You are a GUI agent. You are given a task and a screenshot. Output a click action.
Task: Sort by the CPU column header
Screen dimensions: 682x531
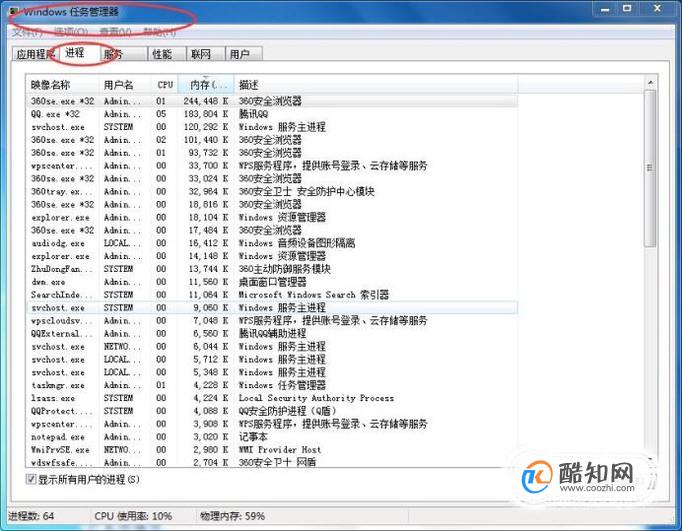[165, 85]
